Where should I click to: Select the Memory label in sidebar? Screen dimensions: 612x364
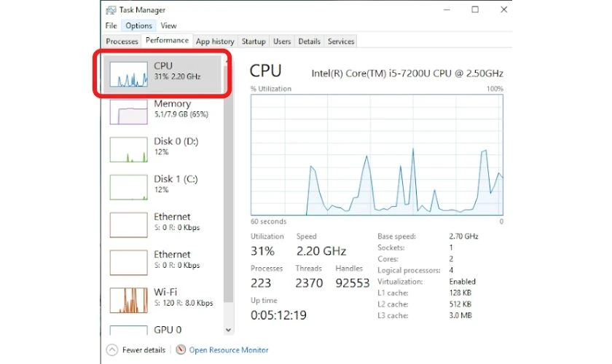coord(173,104)
